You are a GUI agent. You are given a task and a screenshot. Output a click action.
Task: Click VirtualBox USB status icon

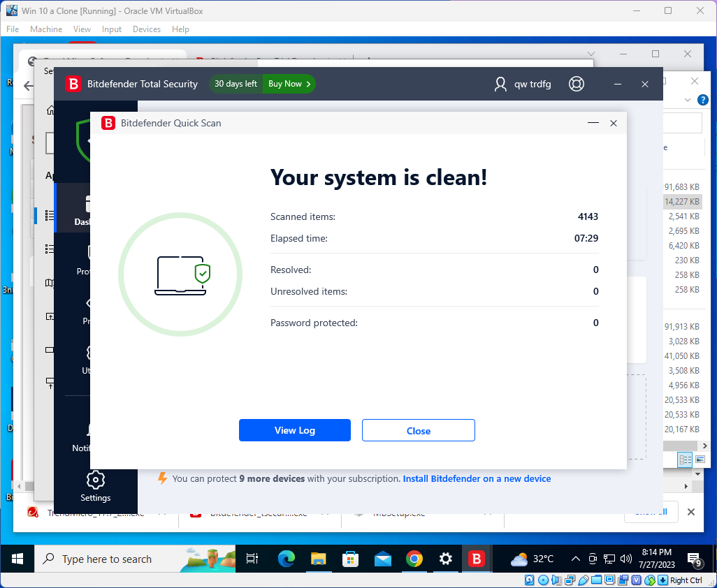pos(584,580)
